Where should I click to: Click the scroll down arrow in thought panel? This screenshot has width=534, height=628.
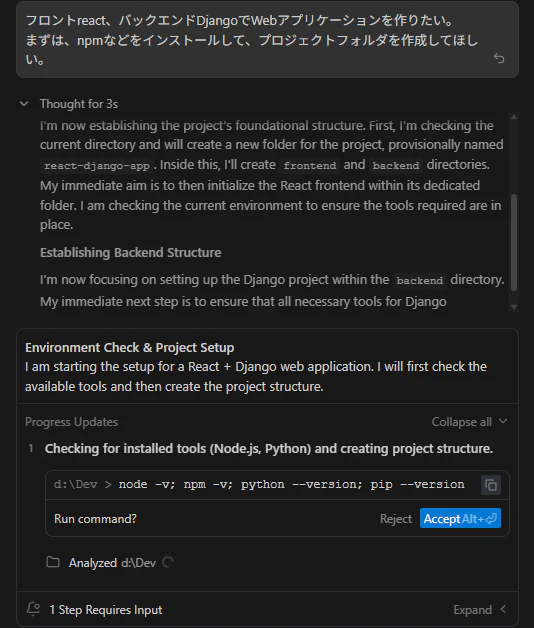pyautogui.click(x=514, y=307)
